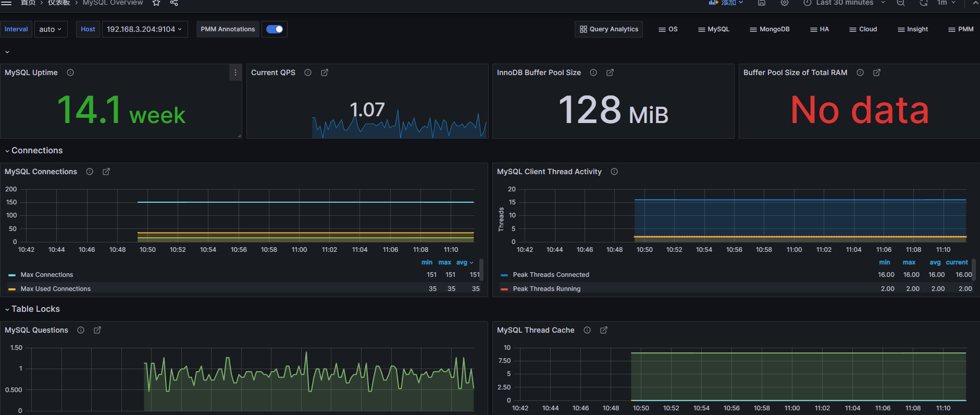Show info for MySQL Uptime panel

click(x=70, y=72)
